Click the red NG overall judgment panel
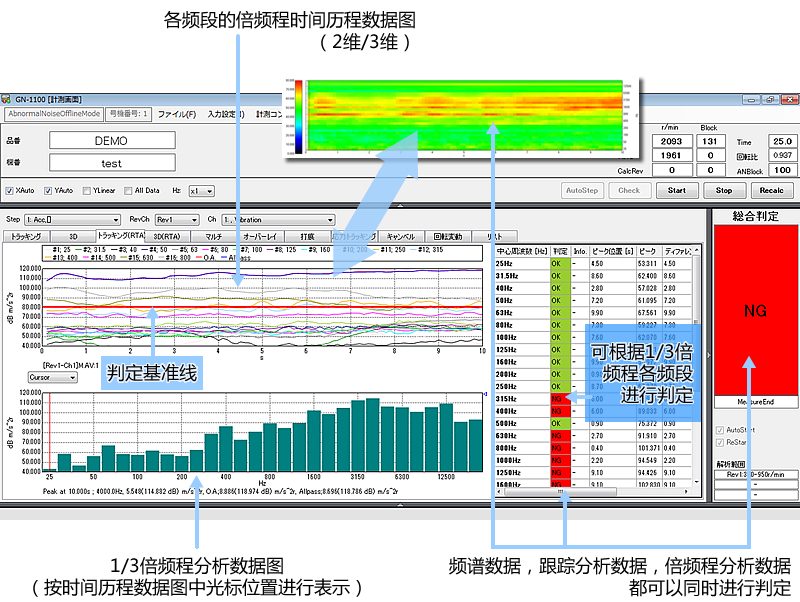Viewport: 800px width, 602px height. [x=756, y=310]
